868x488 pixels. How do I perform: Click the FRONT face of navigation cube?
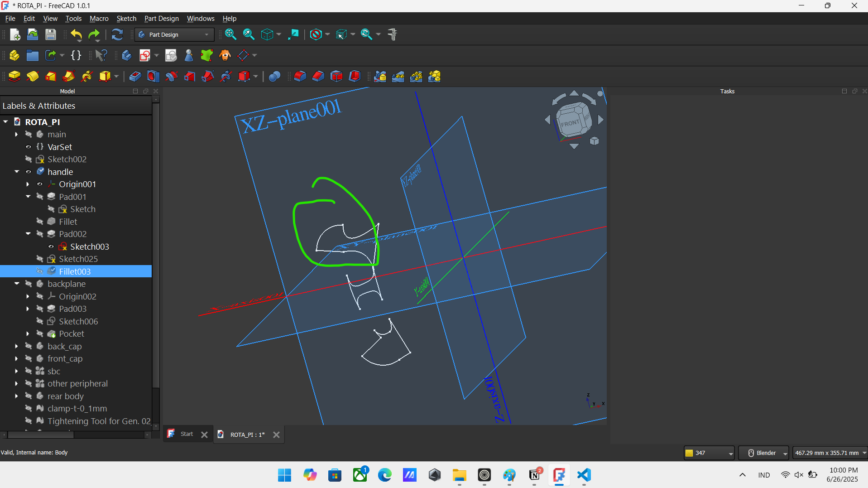tap(570, 123)
